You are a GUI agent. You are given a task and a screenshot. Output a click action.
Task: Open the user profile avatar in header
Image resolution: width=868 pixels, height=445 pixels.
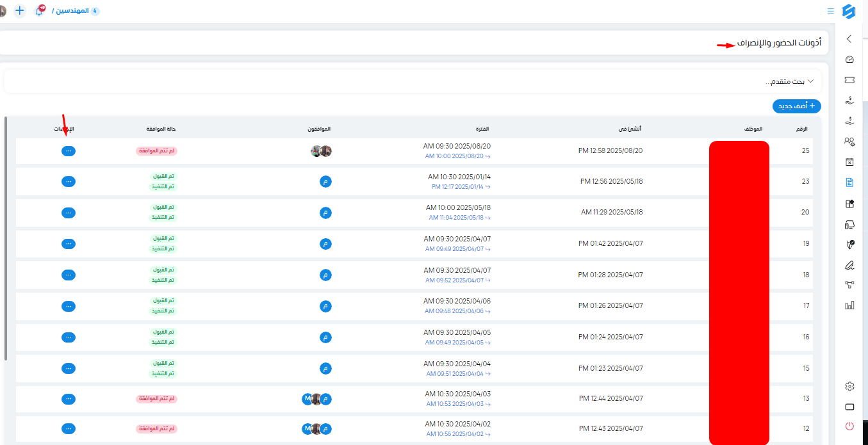(x=3, y=10)
